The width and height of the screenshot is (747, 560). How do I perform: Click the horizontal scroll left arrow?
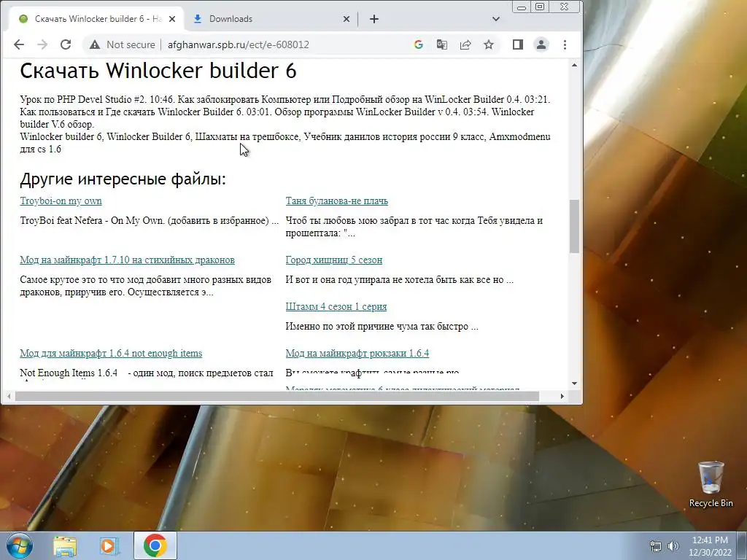pos(9,396)
